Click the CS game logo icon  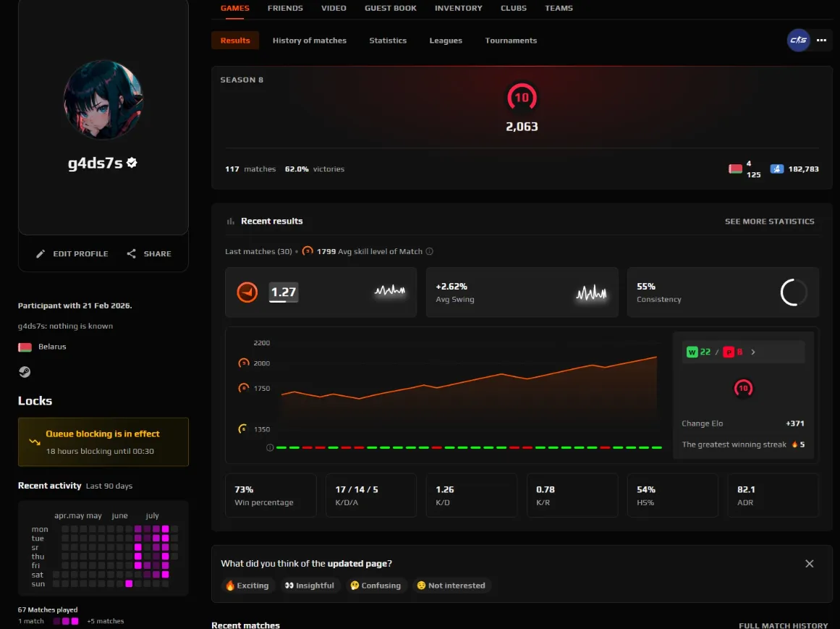tap(798, 41)
